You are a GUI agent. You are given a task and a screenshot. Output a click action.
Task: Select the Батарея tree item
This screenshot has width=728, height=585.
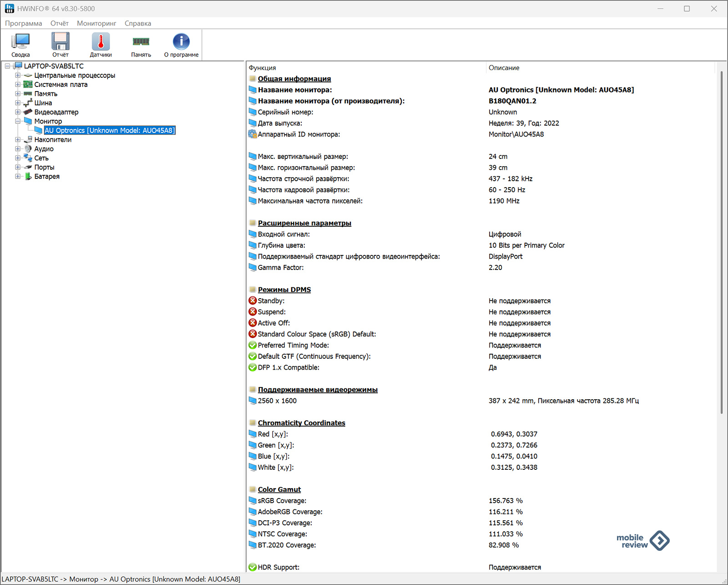click(x=47, y=177)
